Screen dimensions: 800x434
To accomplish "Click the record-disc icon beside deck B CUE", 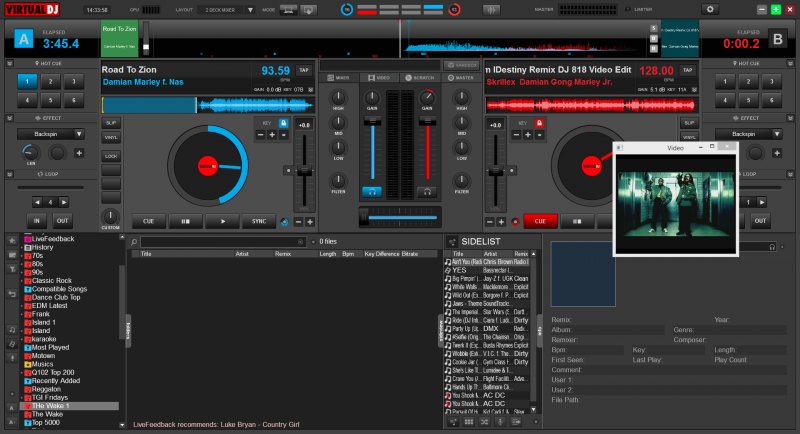I will [x=515, y=221].
